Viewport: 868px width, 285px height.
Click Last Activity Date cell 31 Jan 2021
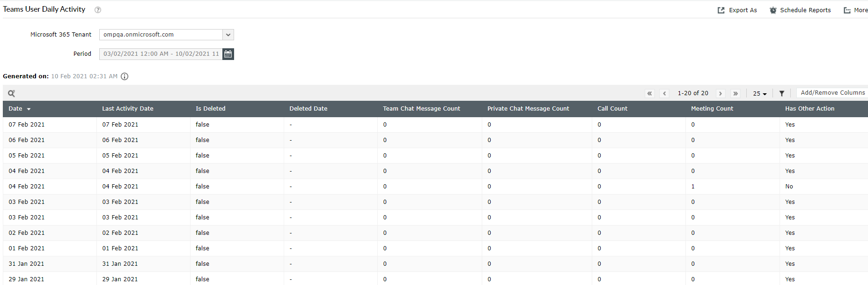tap(120, 264)
